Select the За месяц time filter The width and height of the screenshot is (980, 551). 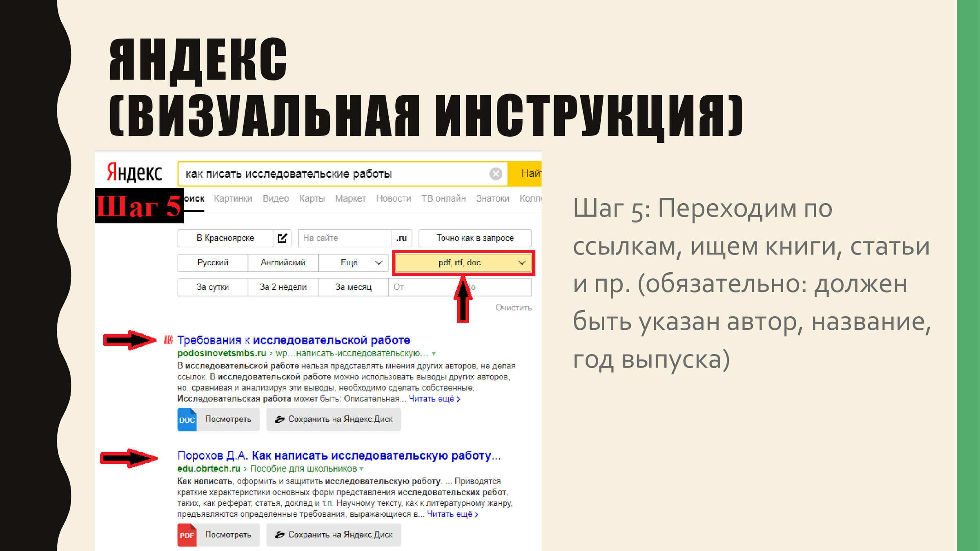[x=353, y=287]
